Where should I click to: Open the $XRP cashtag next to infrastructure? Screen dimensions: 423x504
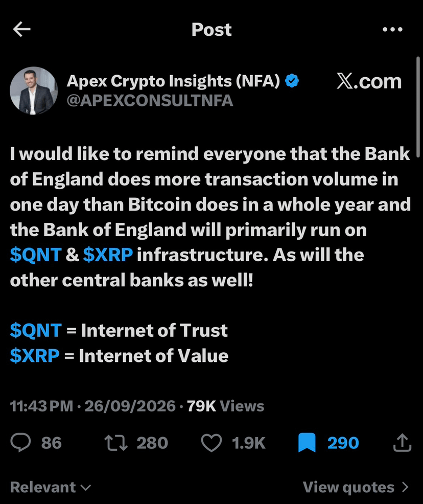108,255
